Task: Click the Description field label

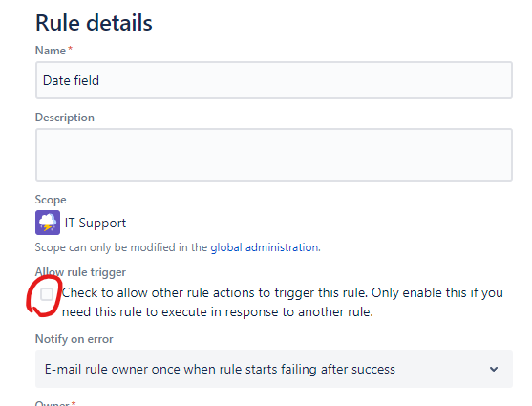Action: (x=65, y=118)
